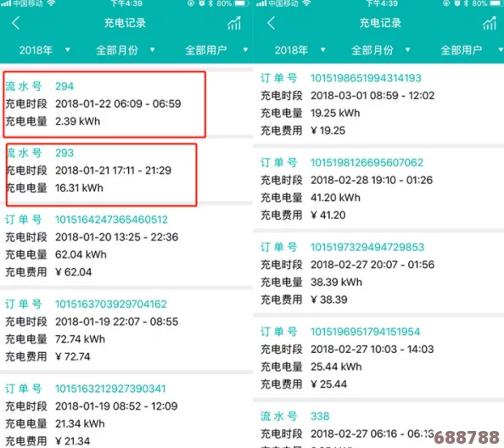Tap charging amount 2.39 kWh

coord(77,121)
